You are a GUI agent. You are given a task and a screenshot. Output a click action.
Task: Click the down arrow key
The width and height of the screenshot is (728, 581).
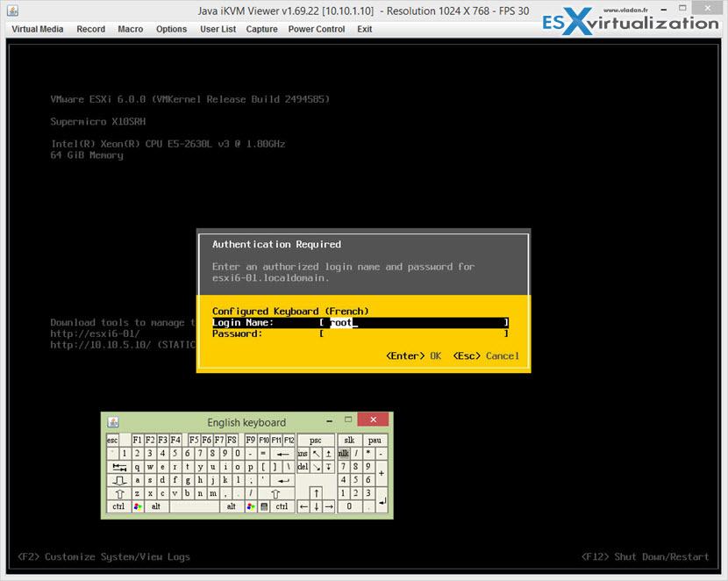tap(316, 506)
